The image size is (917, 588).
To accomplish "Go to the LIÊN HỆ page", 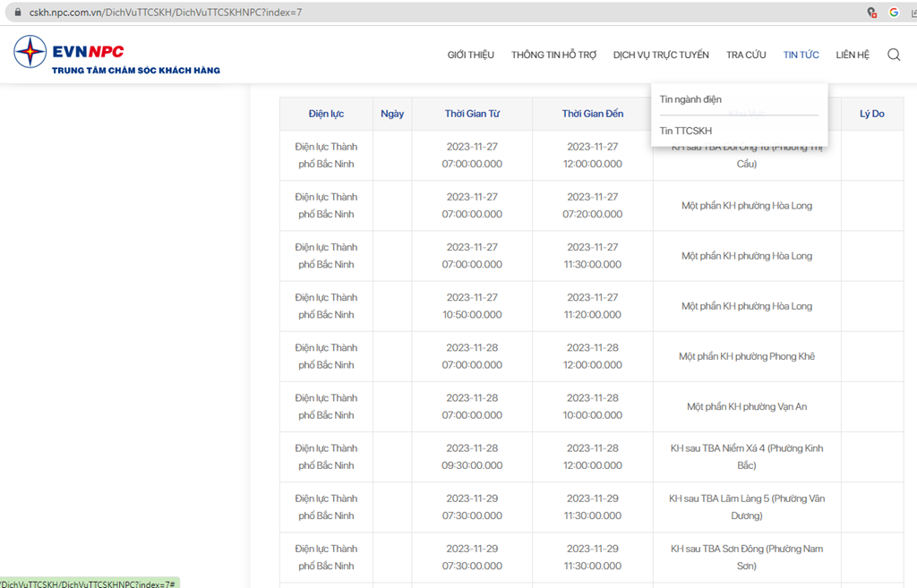I will 853,55.
